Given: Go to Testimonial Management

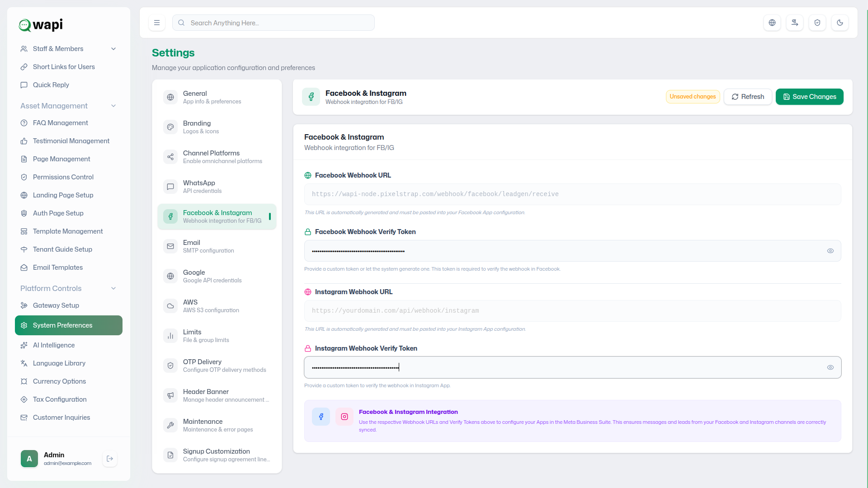Looking at the screenshot, I should click(x=69, y=141).
